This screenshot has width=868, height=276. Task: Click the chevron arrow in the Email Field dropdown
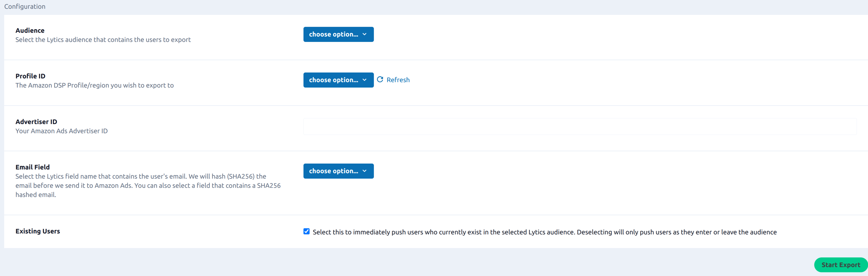[x=364, y=171]
